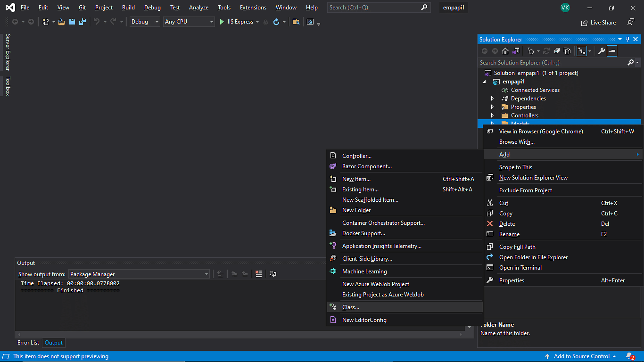Click Show All Files icon in Solution Explorer
The image size is (644, 362).
567,51
